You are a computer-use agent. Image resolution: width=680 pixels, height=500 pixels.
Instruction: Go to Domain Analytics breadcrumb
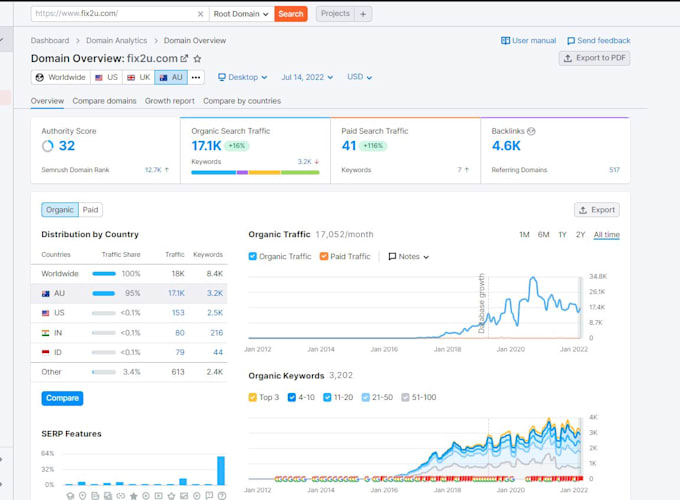(116, 41)
